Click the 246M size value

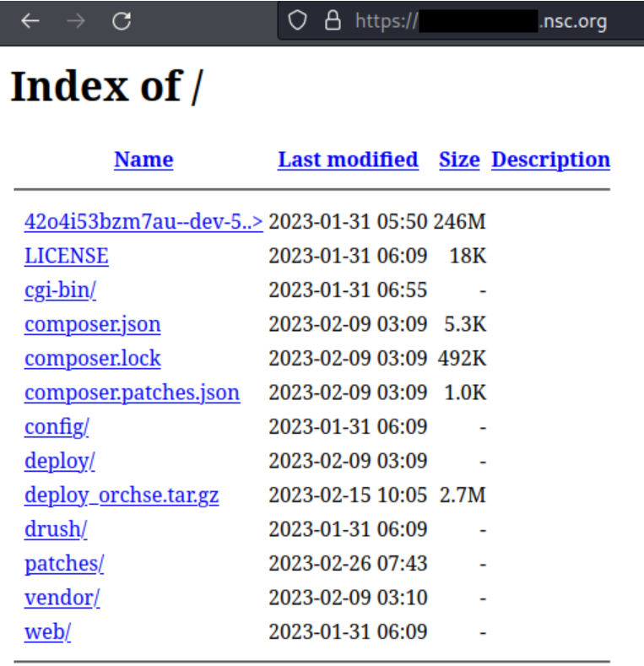click(460, 222)
